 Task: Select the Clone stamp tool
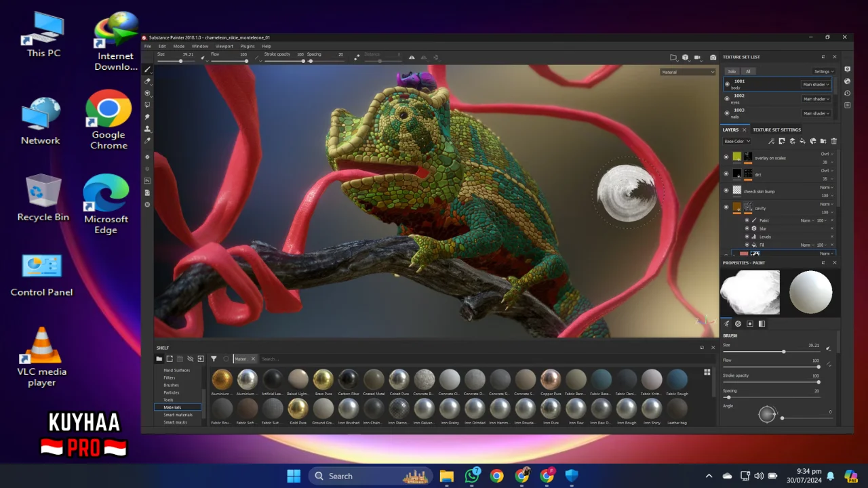(147, 129)
